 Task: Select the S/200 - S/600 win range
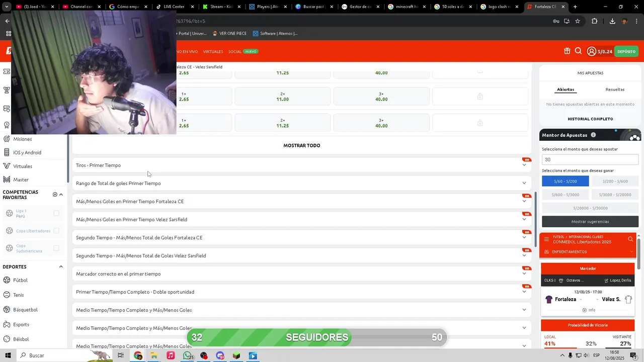tap(615, 181)
